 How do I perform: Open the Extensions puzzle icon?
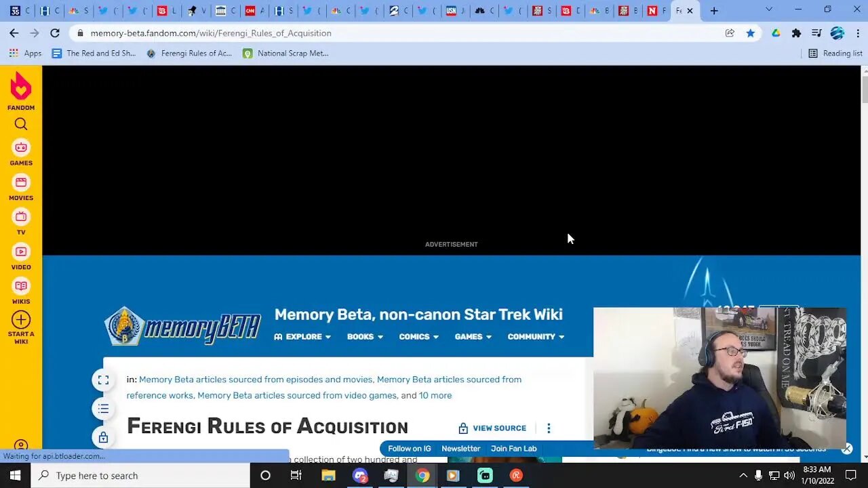(796, 33)
